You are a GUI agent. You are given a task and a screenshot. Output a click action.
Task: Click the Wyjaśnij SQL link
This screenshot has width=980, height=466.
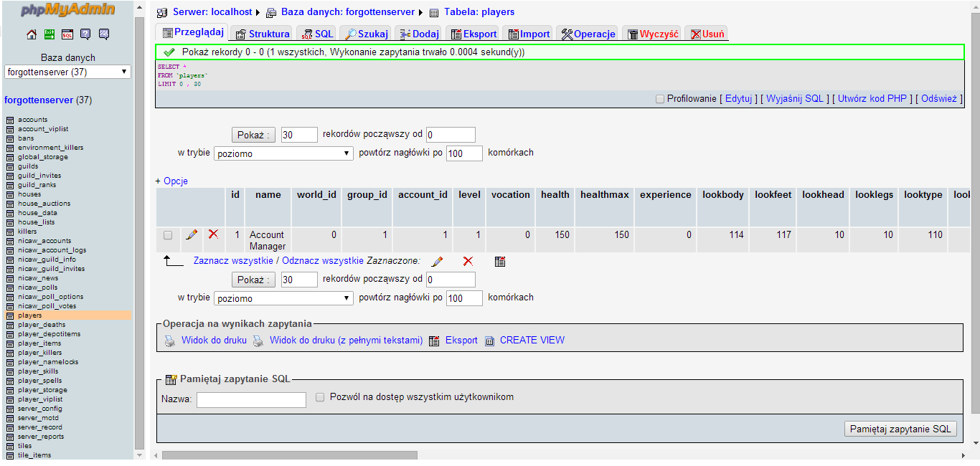point(795,99)
